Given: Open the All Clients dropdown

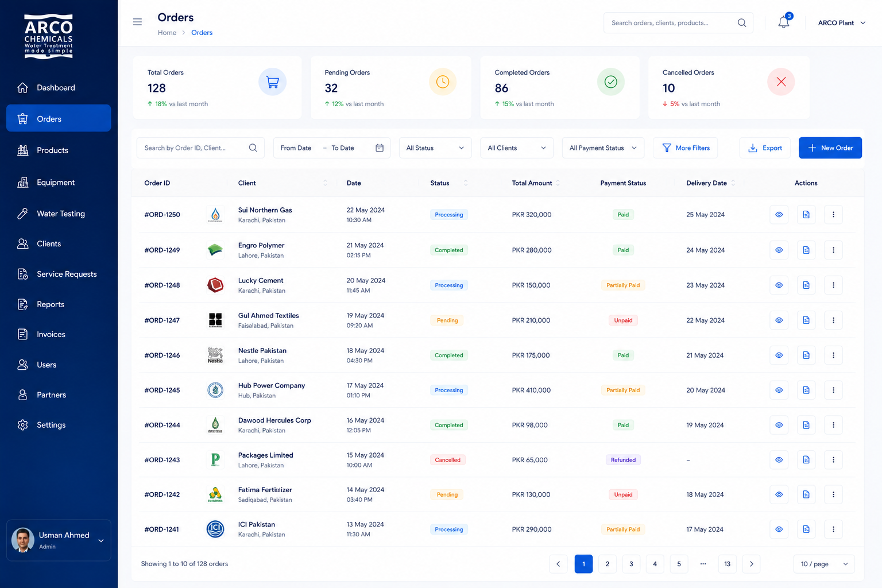Looking at the screenshot, I should point(517,148).
